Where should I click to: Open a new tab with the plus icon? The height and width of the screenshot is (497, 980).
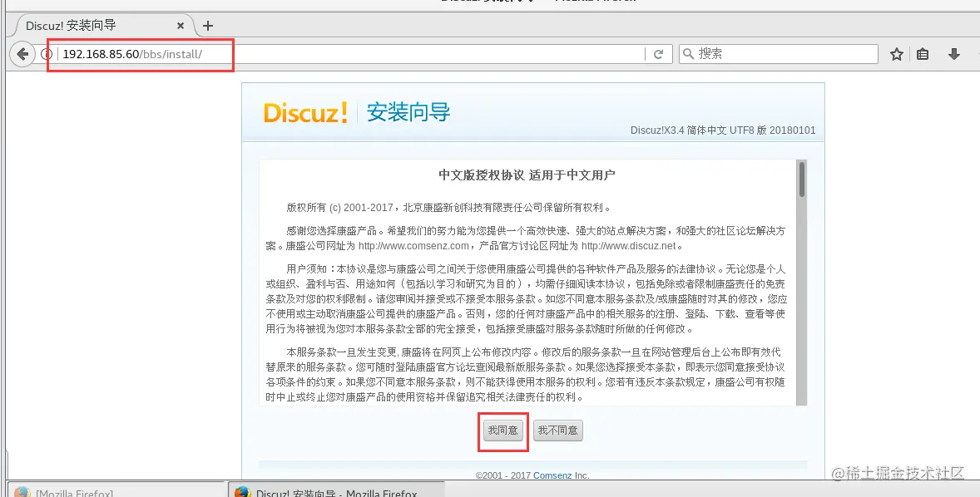pyautogui.click(x=207, y=25)
